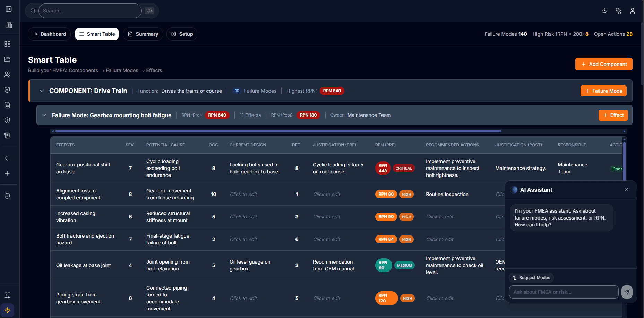Select 'Gearbox positional shift on base' effect

tap(83, 168)
